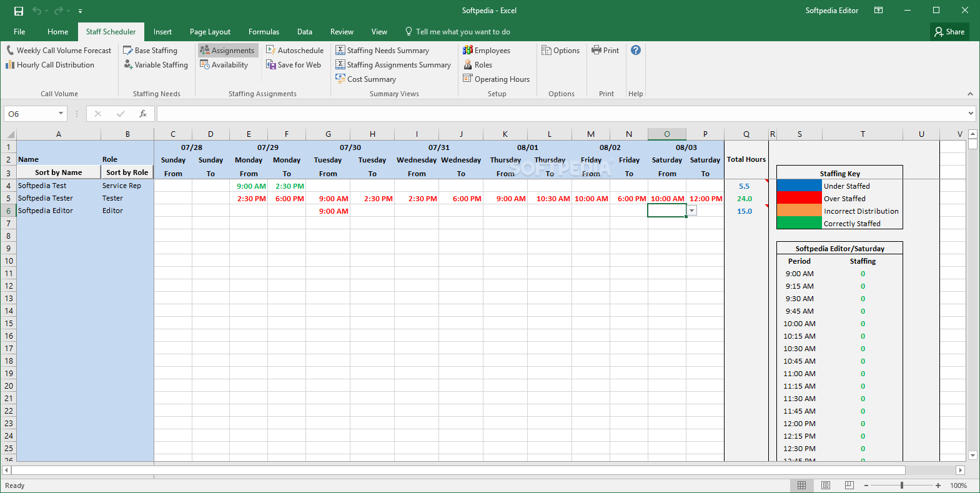Click the horizontal scrollbar right arrow

point(961,470)
